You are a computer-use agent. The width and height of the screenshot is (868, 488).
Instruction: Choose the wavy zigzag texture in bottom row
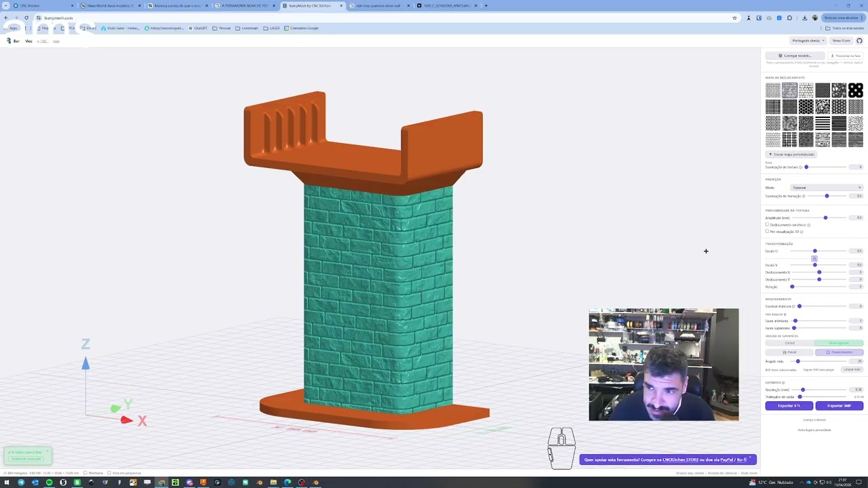(x=773, y=140)
